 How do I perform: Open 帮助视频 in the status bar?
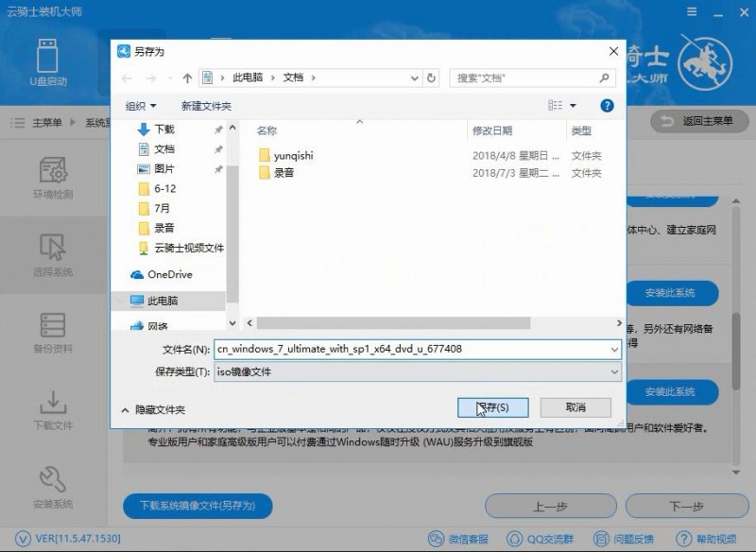point(706,539)
